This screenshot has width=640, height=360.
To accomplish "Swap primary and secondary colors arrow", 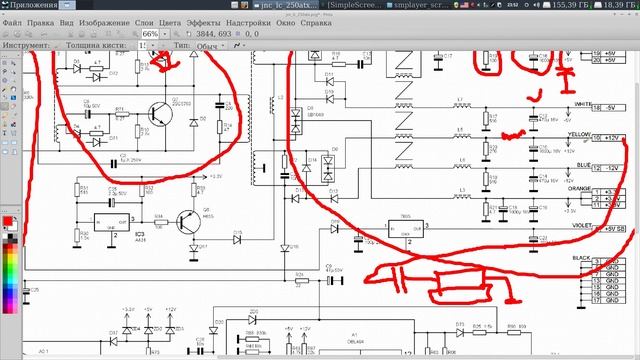I will [15, 219].
